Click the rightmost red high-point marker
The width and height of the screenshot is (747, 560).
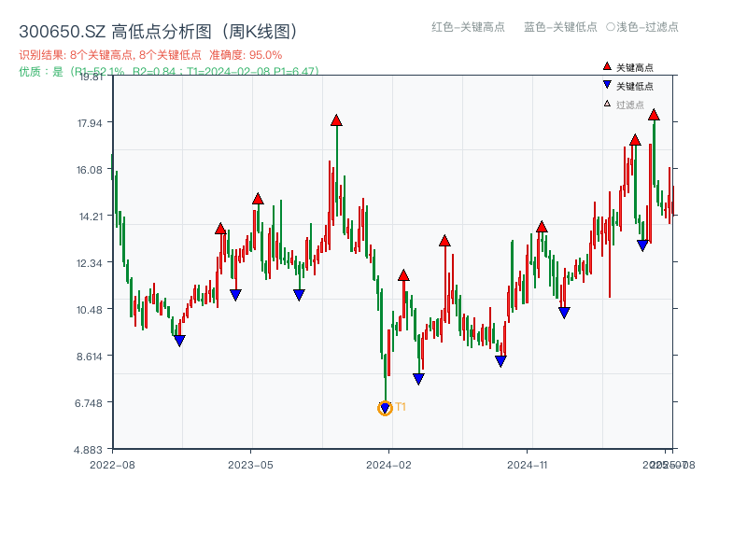654,115
